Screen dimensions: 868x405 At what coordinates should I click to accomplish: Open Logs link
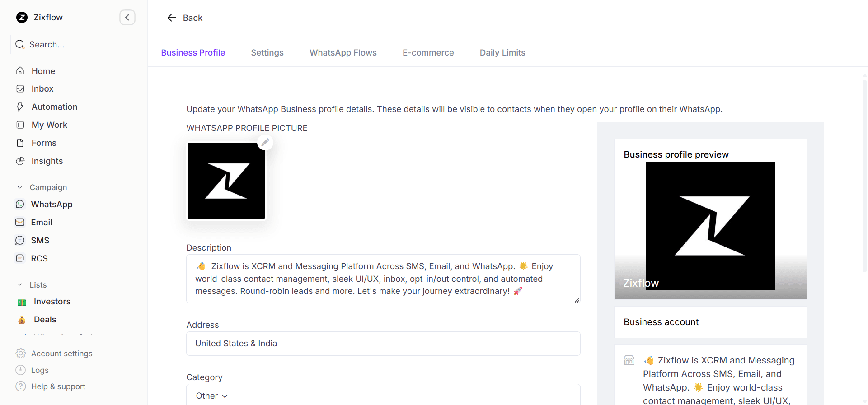coord(40,370)
